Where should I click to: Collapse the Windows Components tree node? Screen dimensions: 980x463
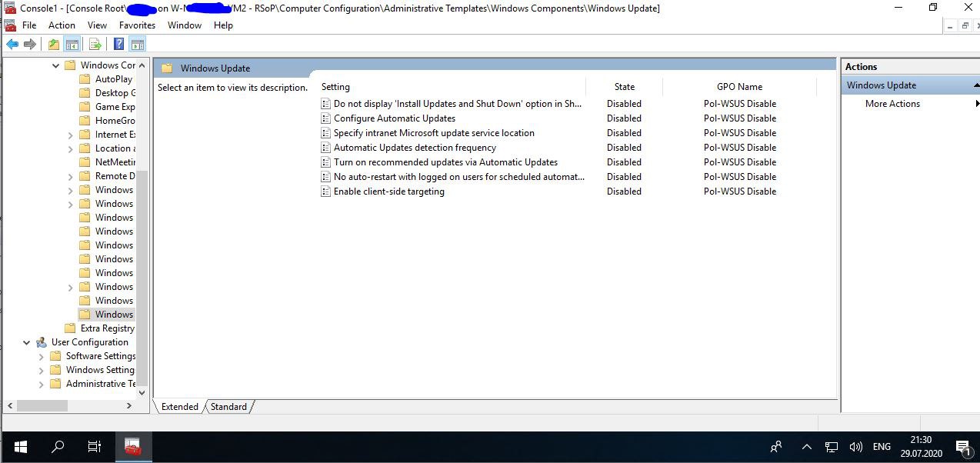pyautogui.click(x=55, y=65)
